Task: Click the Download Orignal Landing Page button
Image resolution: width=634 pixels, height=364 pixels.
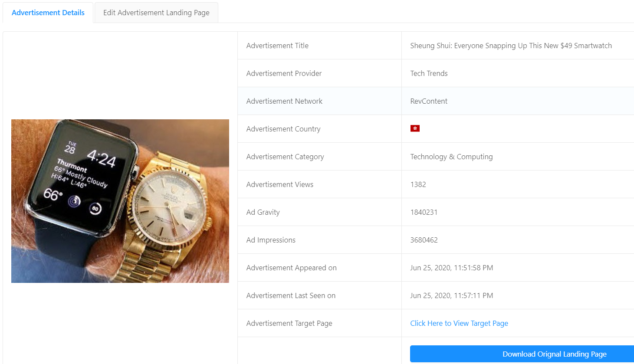Action: tap(522, 354)
